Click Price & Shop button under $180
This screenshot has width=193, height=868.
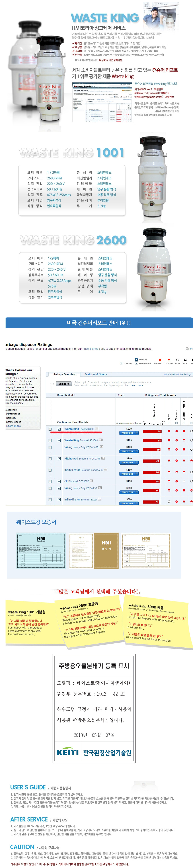[x=129, y=474]
